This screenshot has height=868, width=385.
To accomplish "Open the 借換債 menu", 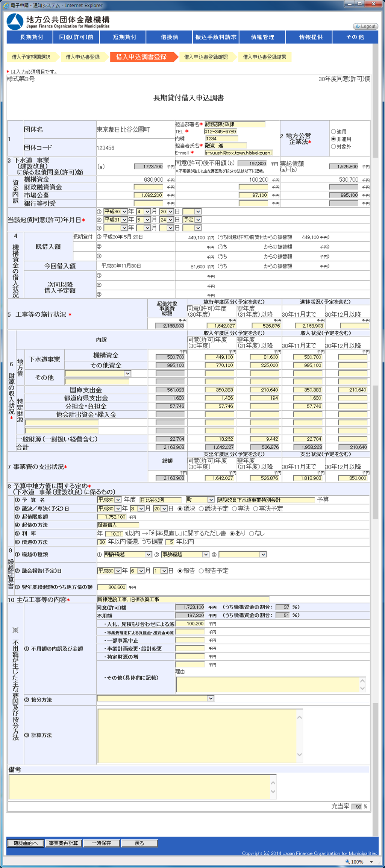I will (170, 37).
